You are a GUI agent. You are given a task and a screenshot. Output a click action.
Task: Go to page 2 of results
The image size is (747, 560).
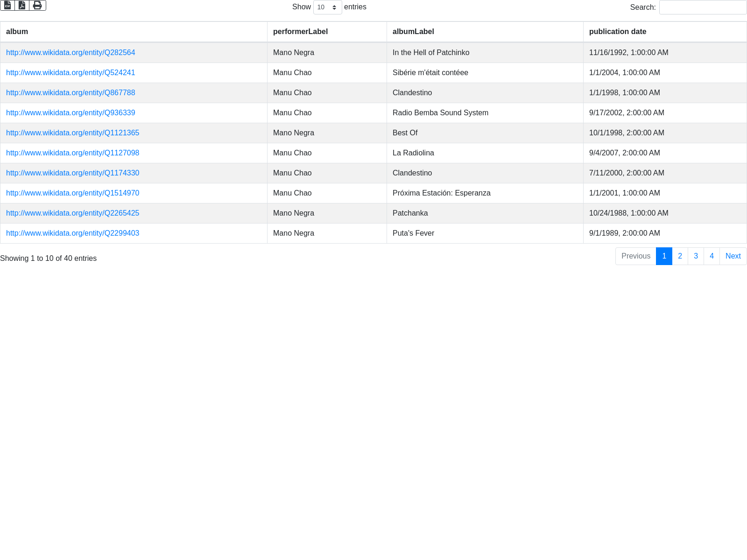680,256
